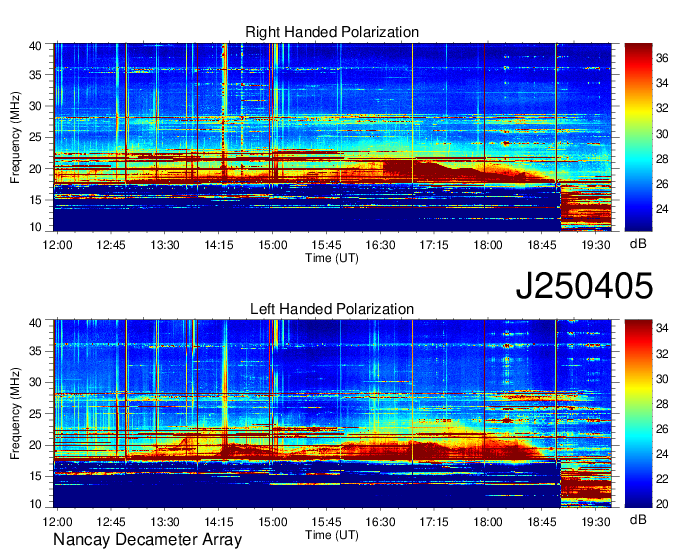The image size is (680, 552).
Task: Click the 10 MHz tick of Left Handed plot
Action: point(36,504)
